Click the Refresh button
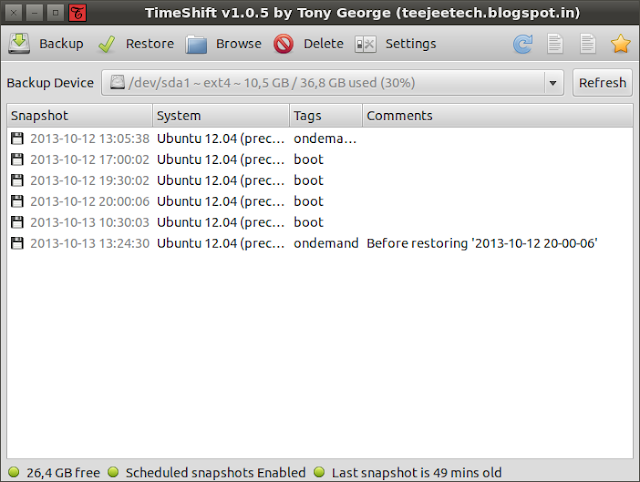The width and height of the screenshot is (640, 482). coord(602,83)
